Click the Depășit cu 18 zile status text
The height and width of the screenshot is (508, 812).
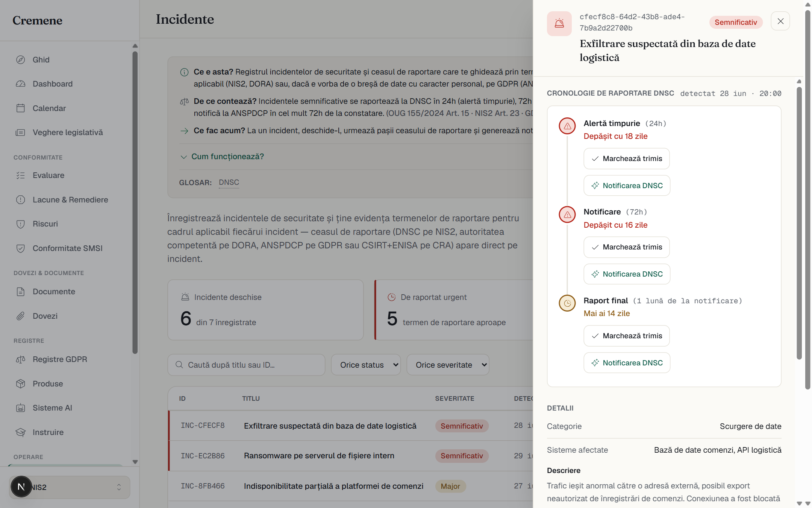pyautogui.click(x=615, y=136)
